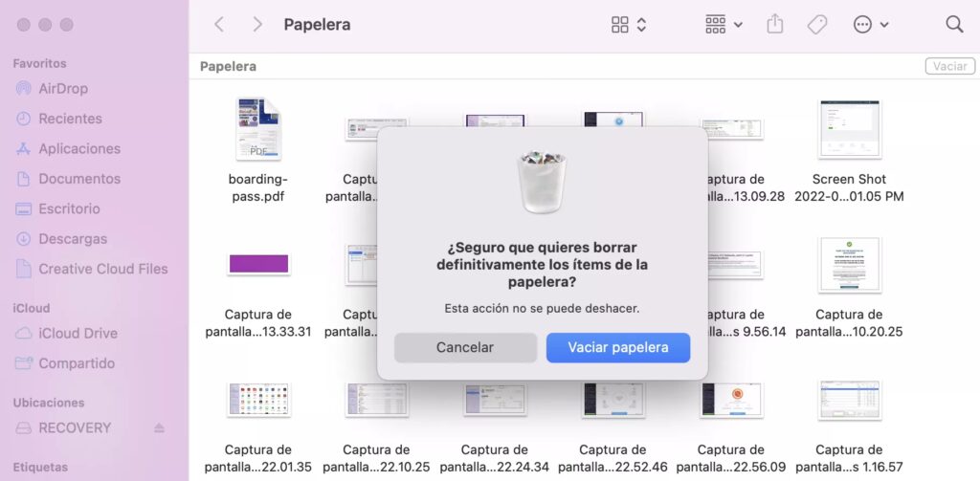Open Creative Cloud Files sidebar item

[x=102, y=269]
